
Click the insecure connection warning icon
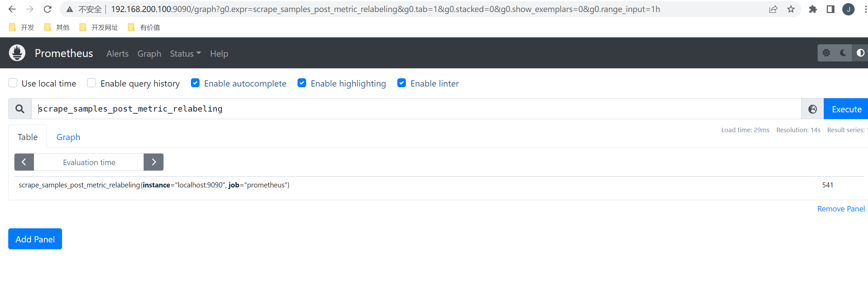(x=70, y=9)
